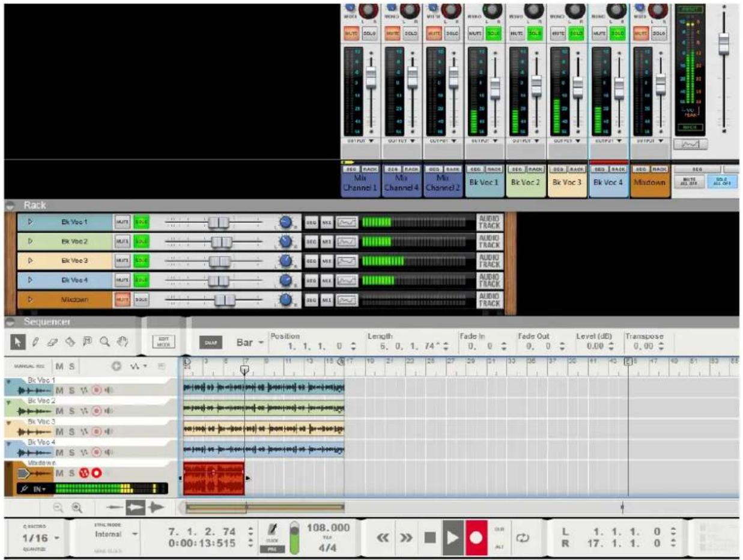The height and width of the screenshot is (560, 743).
Task: Toggle the Loop button in transport
Action: pos(523,537)
